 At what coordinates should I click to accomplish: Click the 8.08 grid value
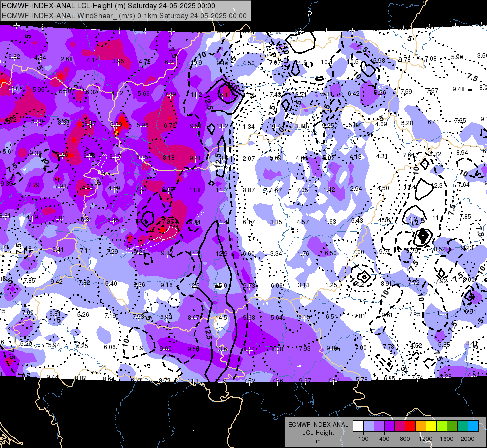[277, 349]
